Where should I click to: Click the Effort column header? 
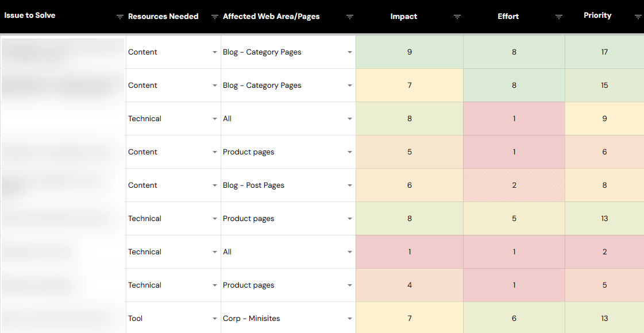[x=508, y=16]
